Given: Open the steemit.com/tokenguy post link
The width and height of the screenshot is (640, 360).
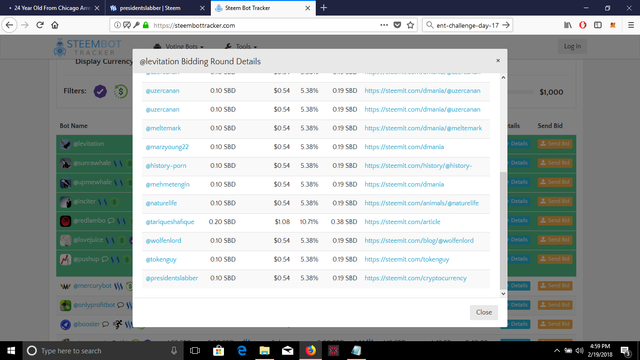Looking at the screenshot, I should coord(407,260).
